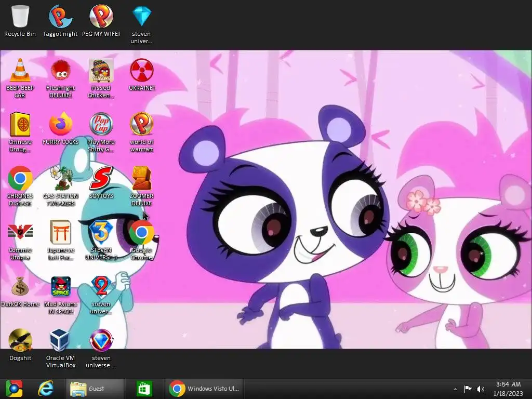Launch the Pissed Chicken Seasons game icon
Image resolution: width=532 pixels, height=399 pixels.
coord(101,78)
